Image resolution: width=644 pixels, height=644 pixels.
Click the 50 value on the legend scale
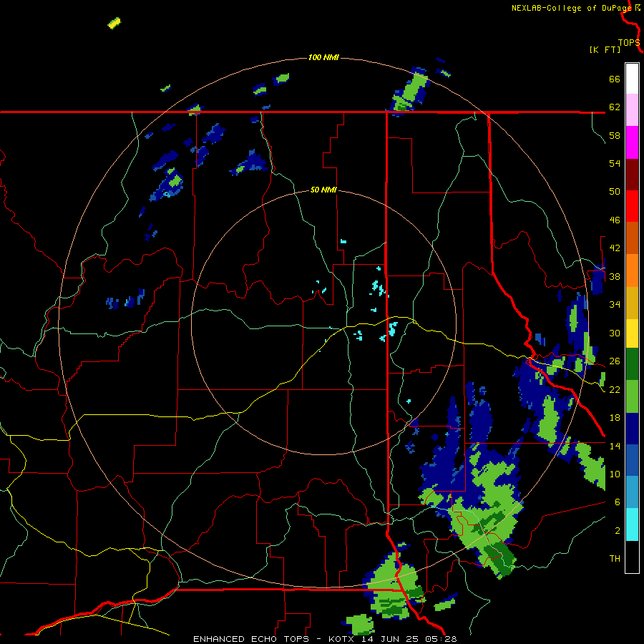tap(615, 191)
